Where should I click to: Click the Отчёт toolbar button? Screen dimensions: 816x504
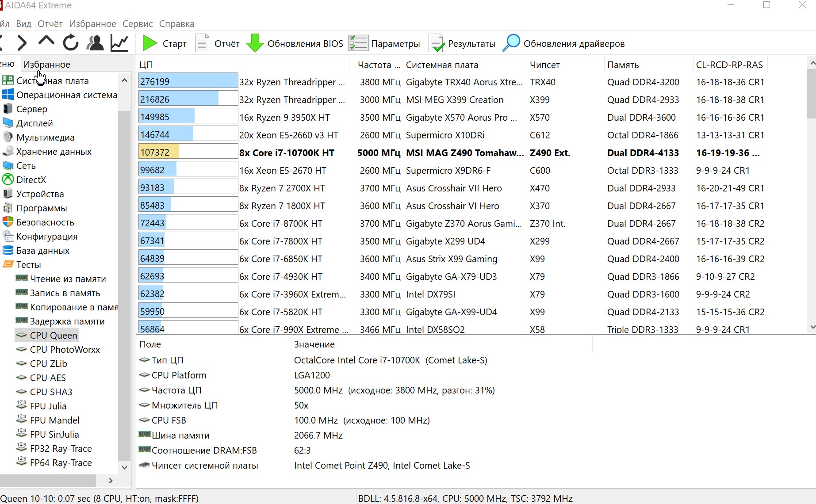tap(218, 43)
